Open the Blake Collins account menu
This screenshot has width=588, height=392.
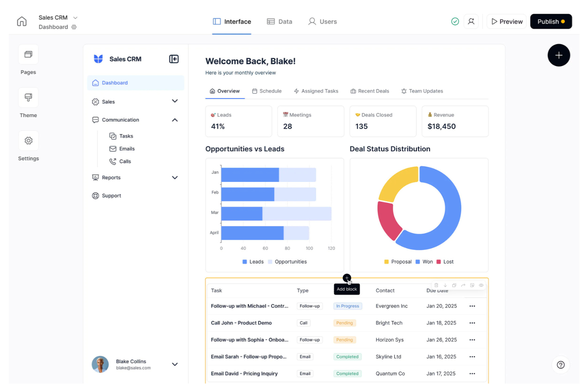tap(174, 364)
